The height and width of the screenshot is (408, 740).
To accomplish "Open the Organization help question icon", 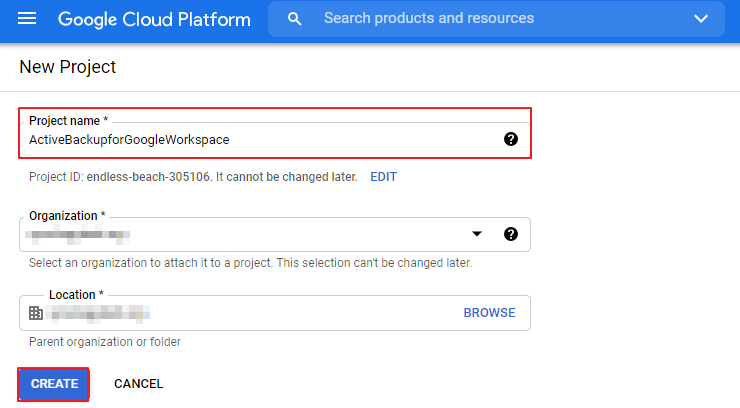I will 511,234.
